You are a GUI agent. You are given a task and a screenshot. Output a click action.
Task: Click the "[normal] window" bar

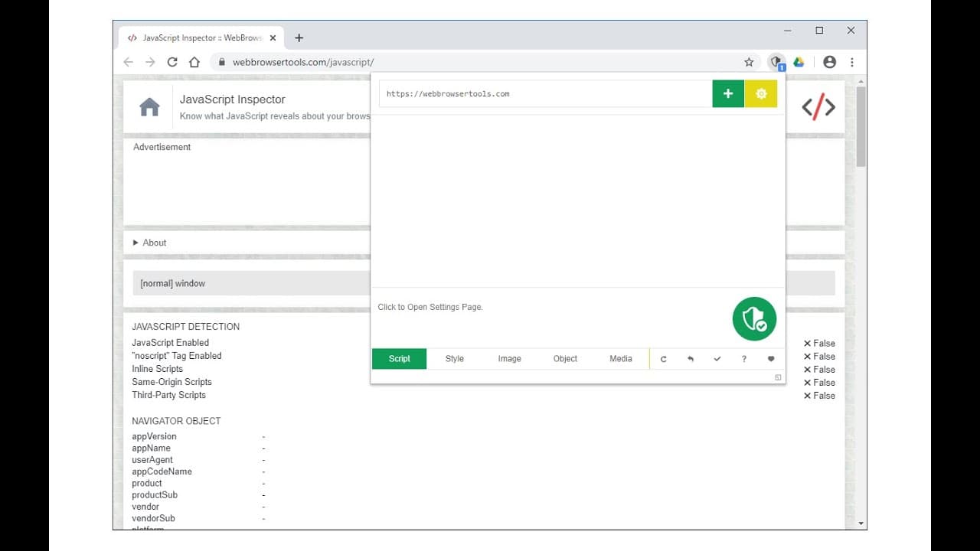tap(484, 283)
